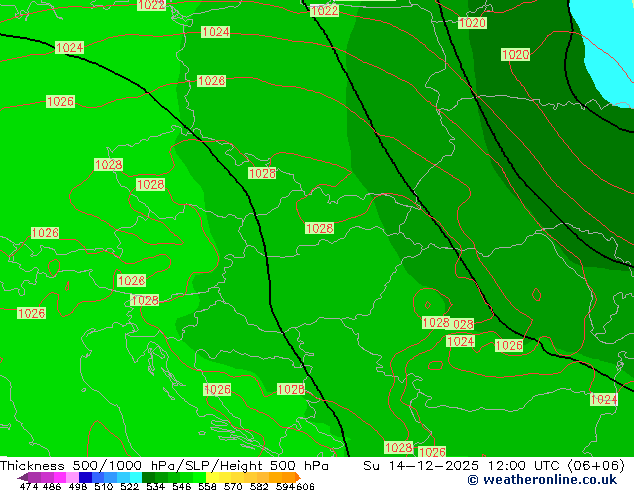This screenshot has height=490, width=634.
Task: Click the legend value '474'
Action: point(29,486)
